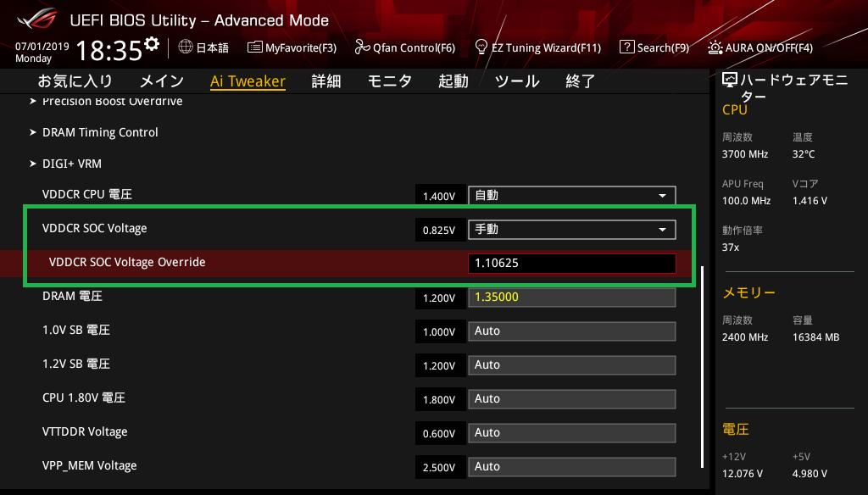The image size is (868, 495).
Task: Click 1.2V SB 電圧 Auto field
Action: tap(572, 364)
